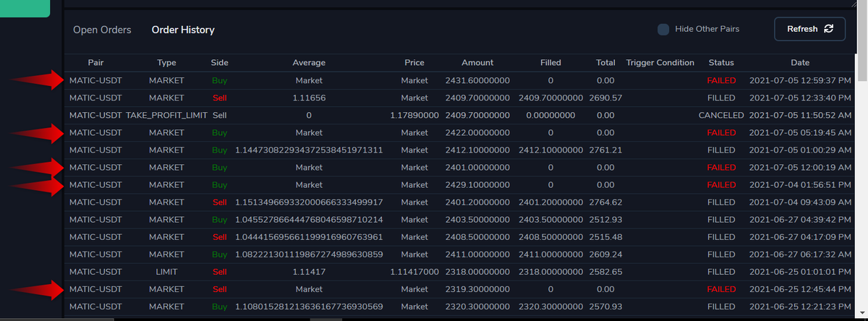
Task: Click the date 2021-07-05 01:00:29 AM
Action: tap(800, 150)
